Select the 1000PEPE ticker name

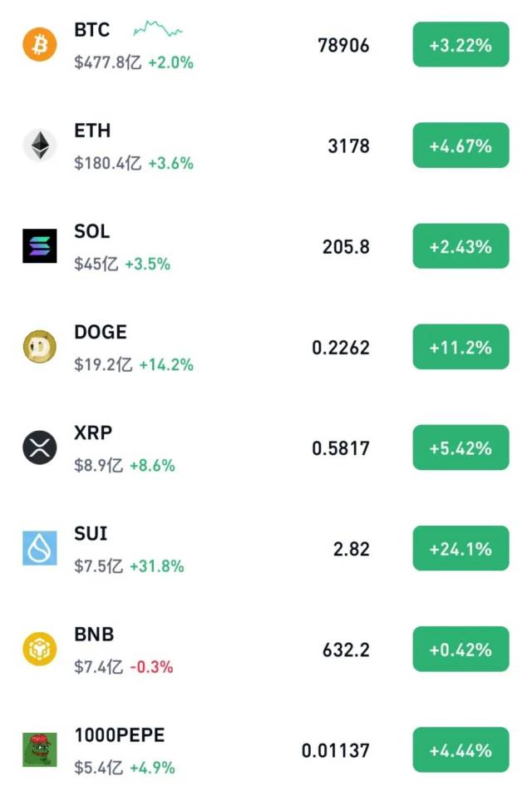(120, 735)
